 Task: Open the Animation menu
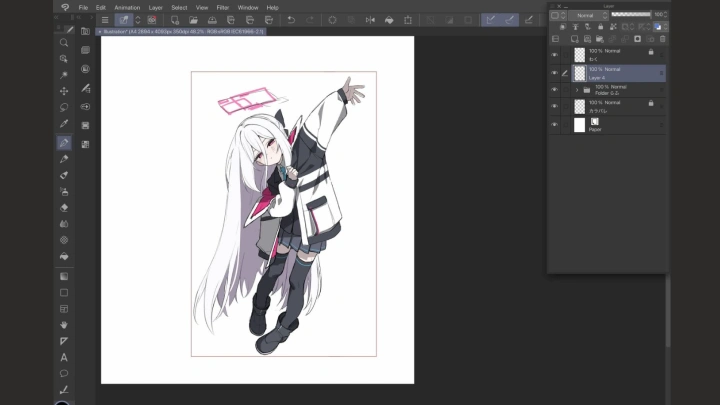[x=127, y=7]
